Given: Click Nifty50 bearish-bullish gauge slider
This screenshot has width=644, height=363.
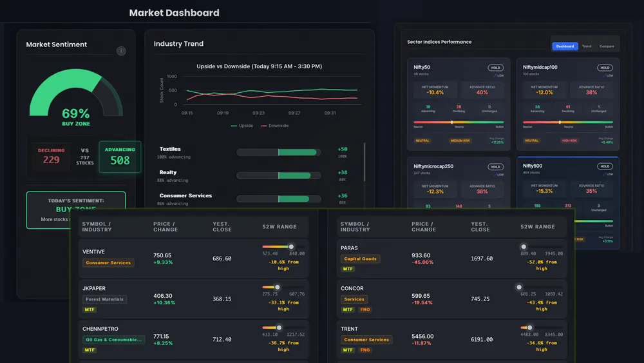Looking at the screenshot, I should click(459, 122).
